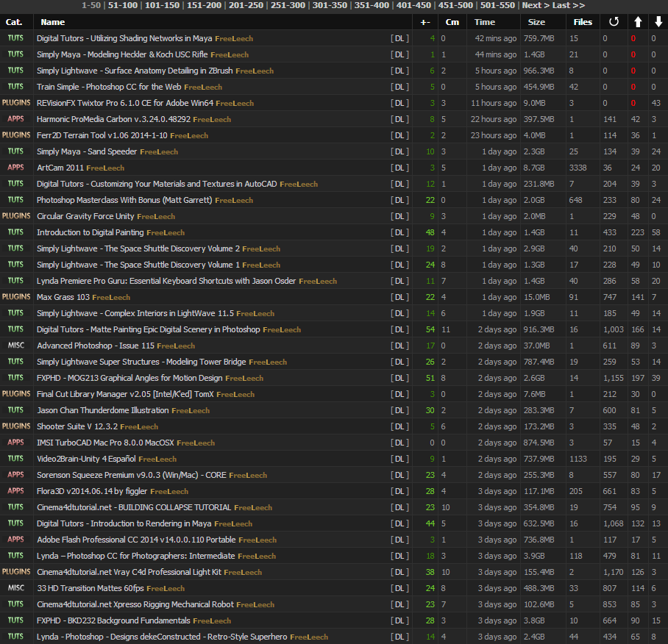668x644 pixels.
Task: Open Lynda Premiere Pro Guru Keyboard Shortcuts
Action: (x=166, y=281)
